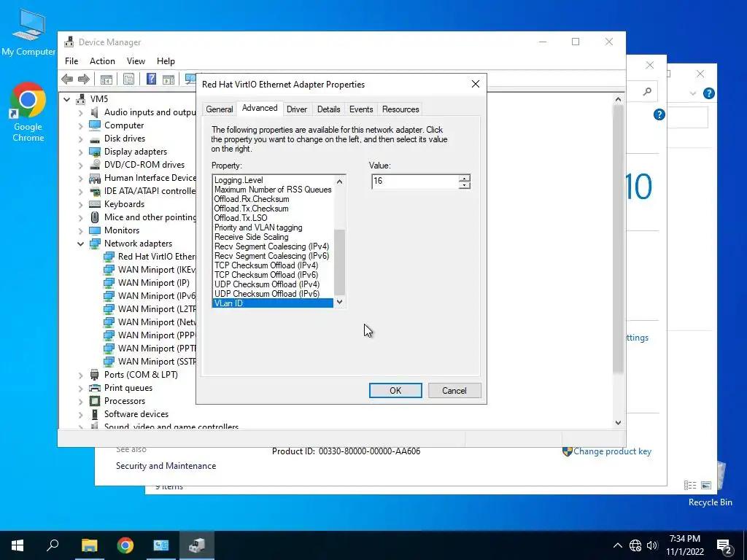The image size is (747, 560).
Task: Click the Device Manager tree scroll-down arrow
Action: coord(618,422)
